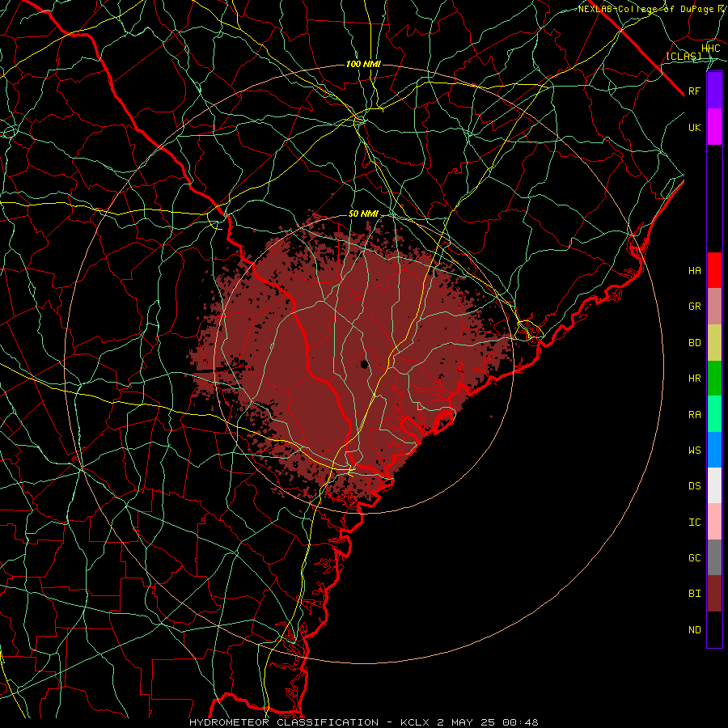Click the DS legend label
The width and height of the screenshot is (728, 728).
click(695, 486)
